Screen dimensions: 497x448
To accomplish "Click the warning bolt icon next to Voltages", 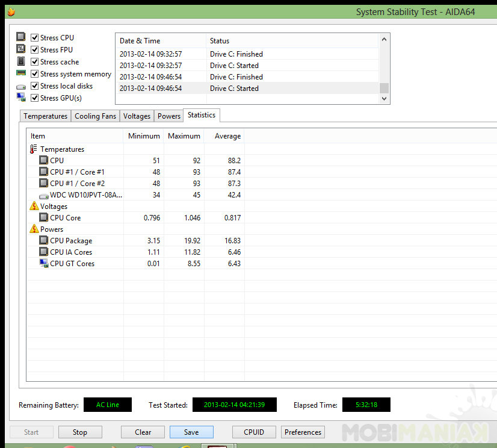I will [34, 206].
